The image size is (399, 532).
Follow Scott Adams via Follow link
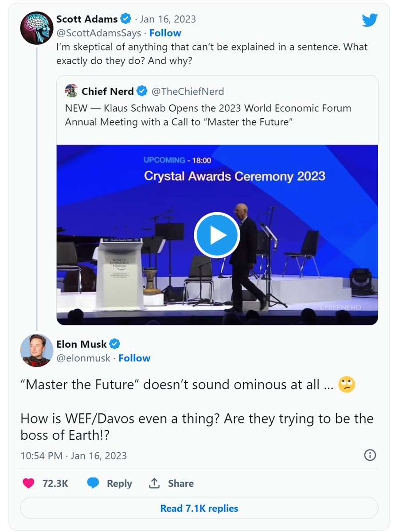pos(165,33)
